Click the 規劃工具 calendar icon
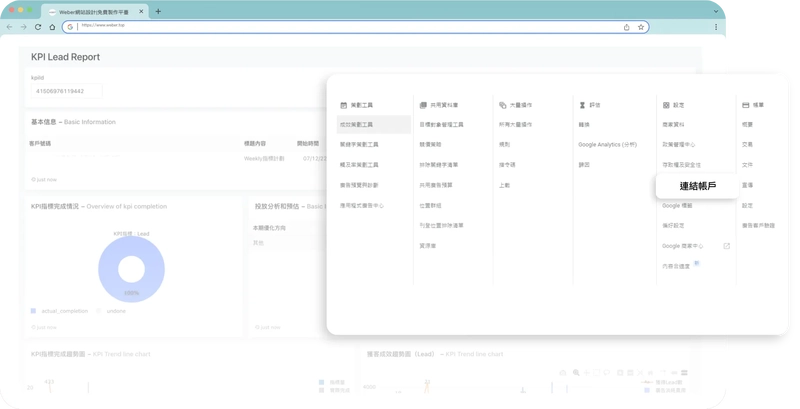This screenshot has height=409, width=800. (x=343, y=105)
